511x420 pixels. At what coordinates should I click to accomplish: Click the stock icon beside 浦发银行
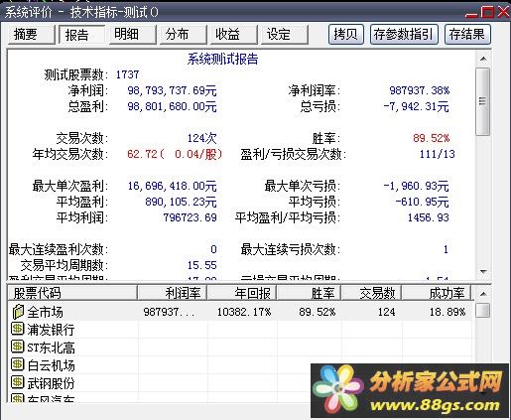click(x=17, y=329)
